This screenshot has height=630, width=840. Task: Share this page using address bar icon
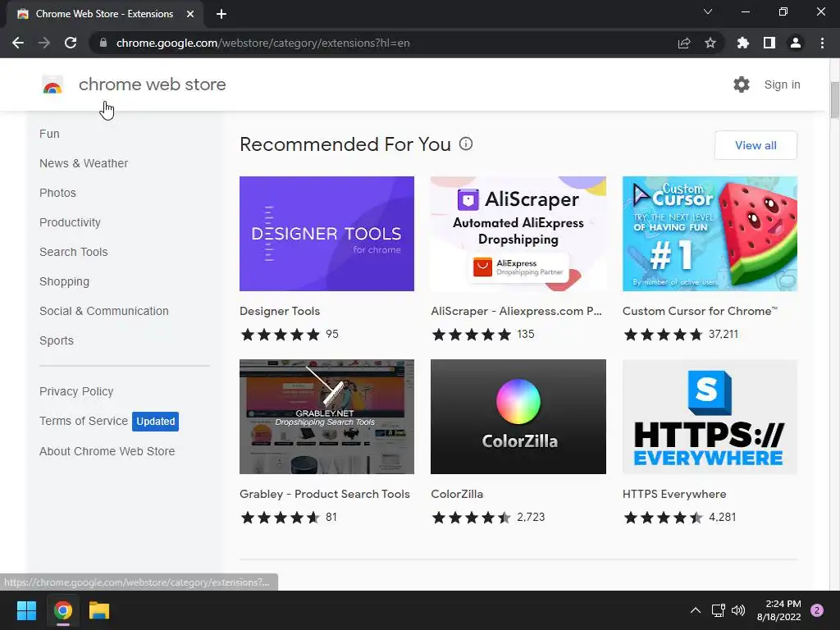coord(684,43)
